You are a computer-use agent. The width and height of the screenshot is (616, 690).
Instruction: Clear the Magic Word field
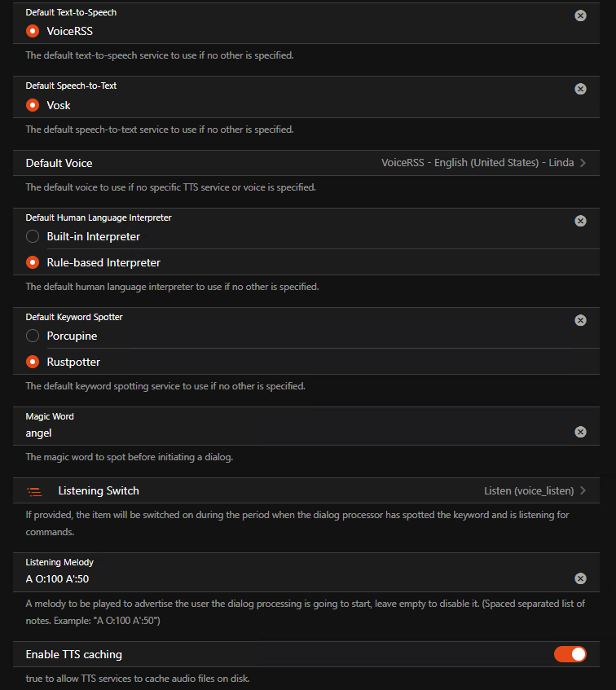[580, 432]
